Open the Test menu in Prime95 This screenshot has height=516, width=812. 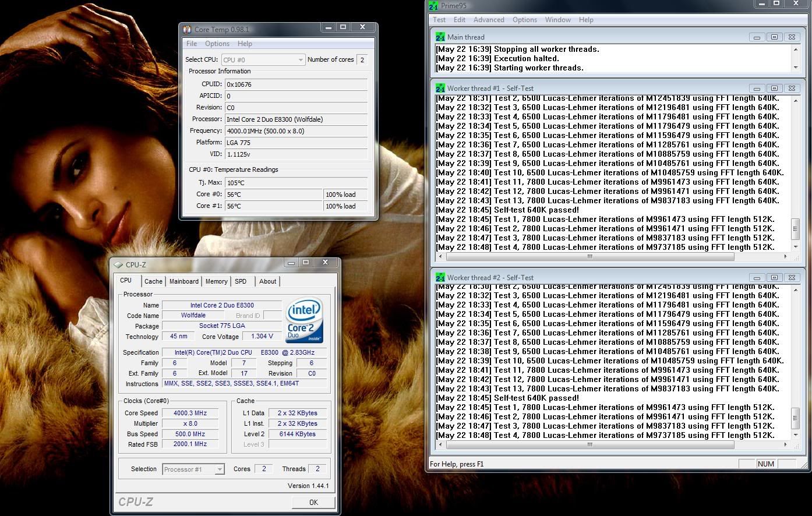pos(439,20)
